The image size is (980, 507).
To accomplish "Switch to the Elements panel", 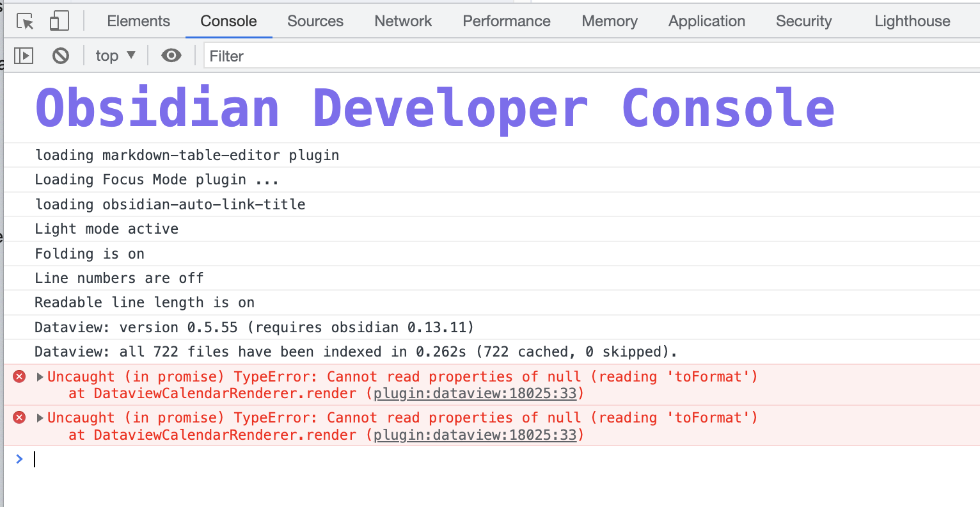I will coord(138,20).
